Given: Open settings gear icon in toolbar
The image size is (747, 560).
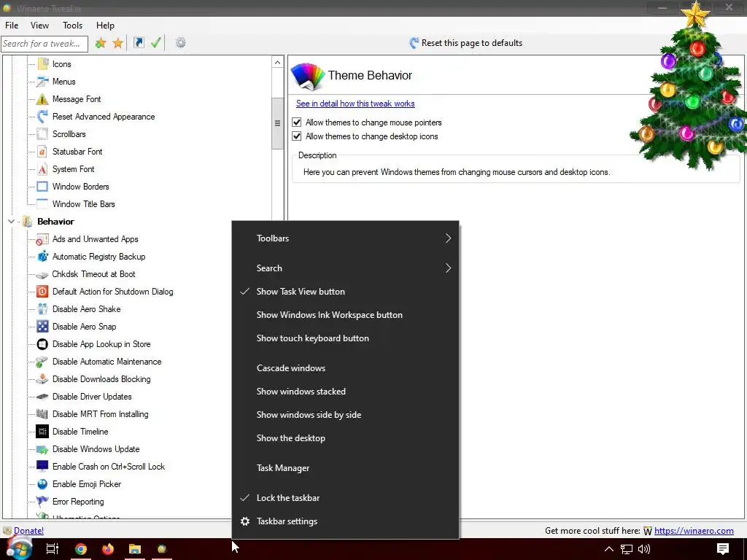Looking at the screenshot, I should (x=181, y=43).
